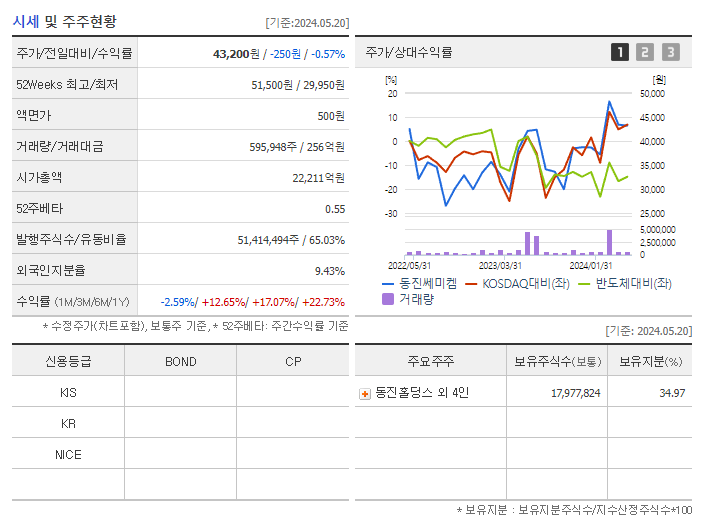
Task: Switch to chart tab 3
Action: pos(671,52)
